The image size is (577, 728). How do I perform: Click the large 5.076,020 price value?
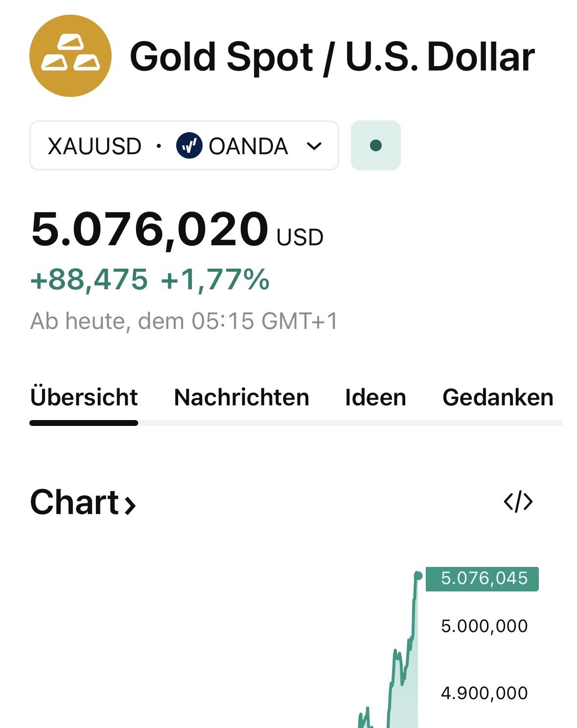(x=150, y=230)
